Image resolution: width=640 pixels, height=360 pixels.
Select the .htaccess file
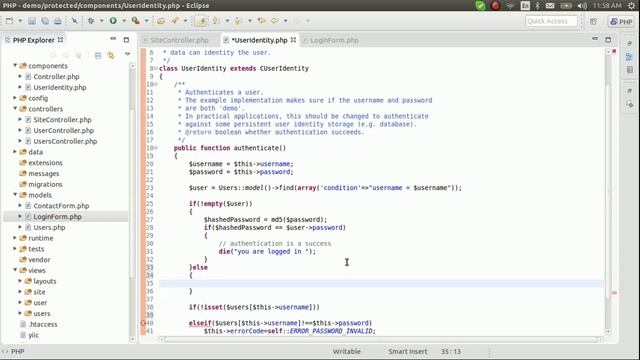(x=43, y=324)
